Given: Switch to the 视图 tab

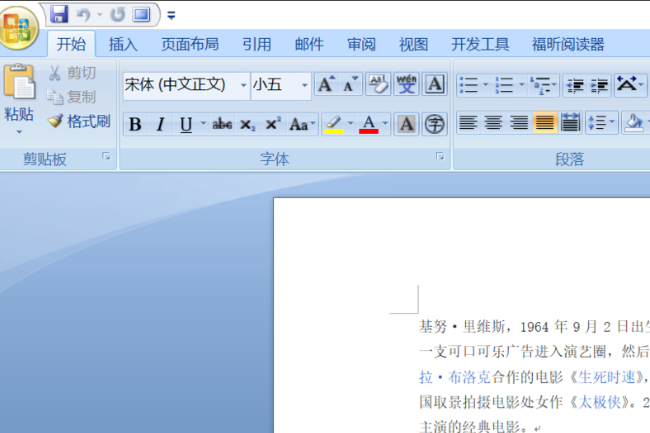Looking at the screenshot, I should click(x=414, y=44).
